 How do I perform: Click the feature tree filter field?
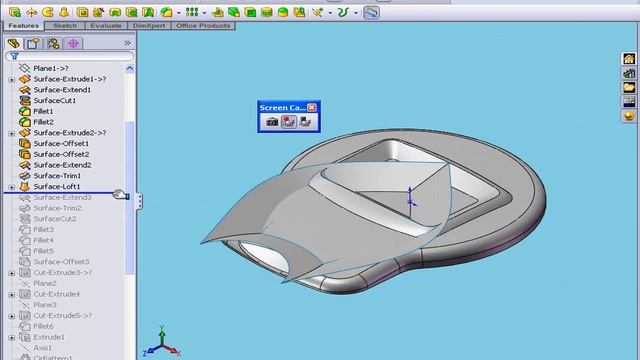click(x=69, y=56)
